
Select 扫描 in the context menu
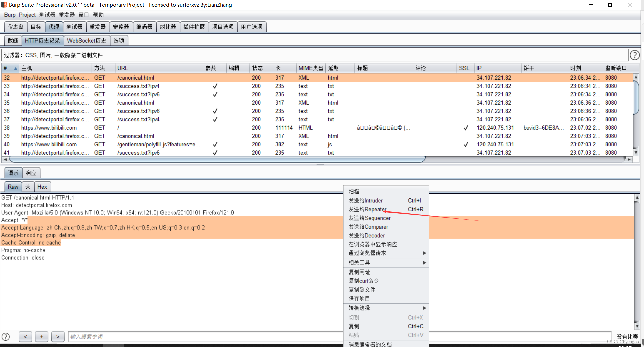pyautogui.click(x=386, y=192)
